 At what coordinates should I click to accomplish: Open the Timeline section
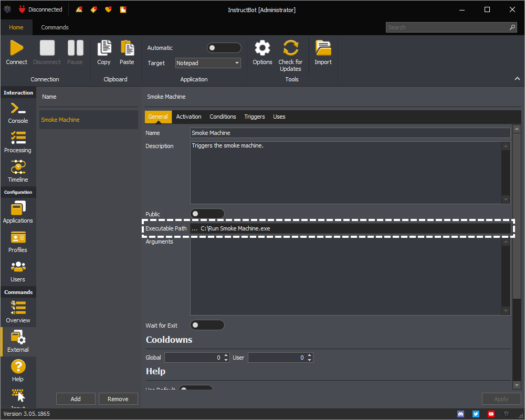(18, 172)
